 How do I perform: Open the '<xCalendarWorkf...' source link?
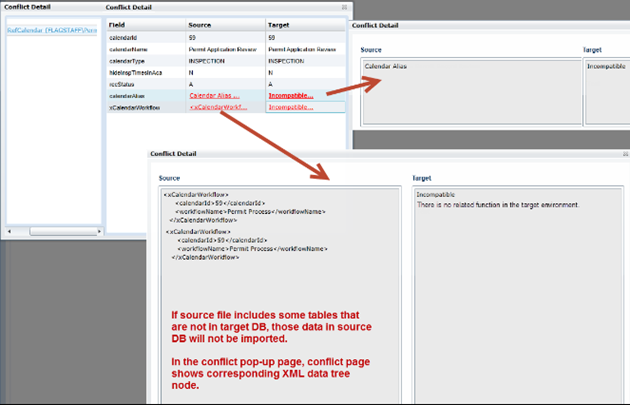tap(217, 106)
